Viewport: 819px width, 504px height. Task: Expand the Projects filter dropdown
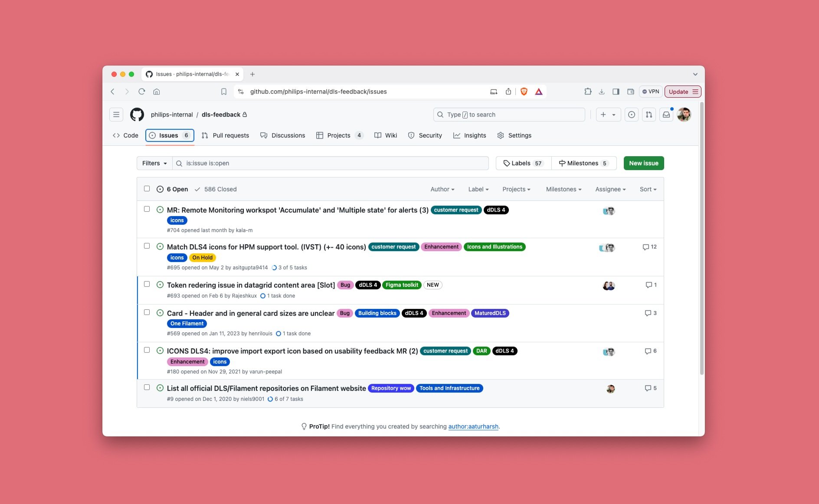516,189
